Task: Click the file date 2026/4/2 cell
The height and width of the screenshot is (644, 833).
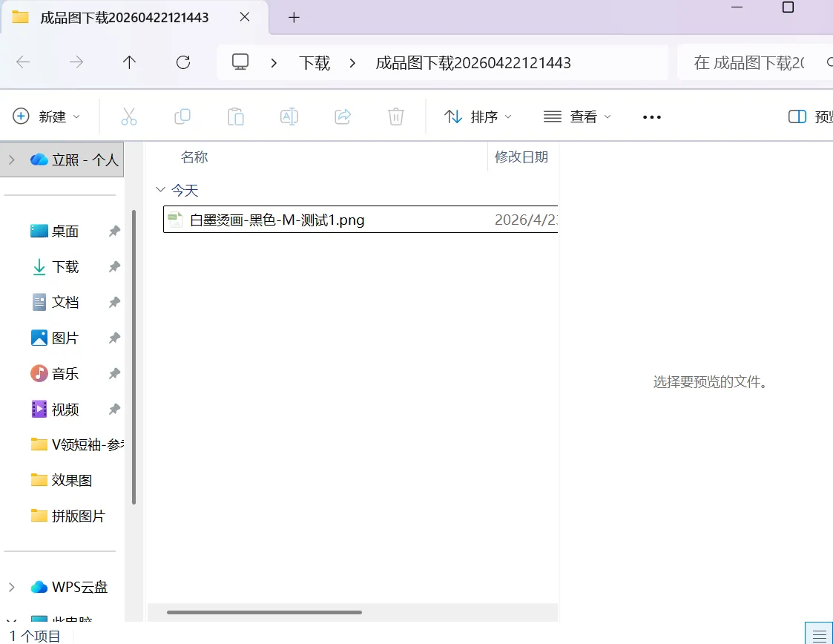Action: click(x=526, y=220)
